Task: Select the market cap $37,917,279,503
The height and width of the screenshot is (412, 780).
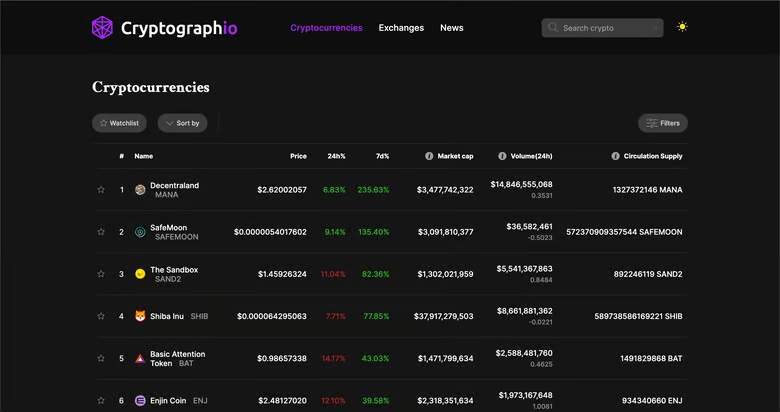Action: click(444, 316)
